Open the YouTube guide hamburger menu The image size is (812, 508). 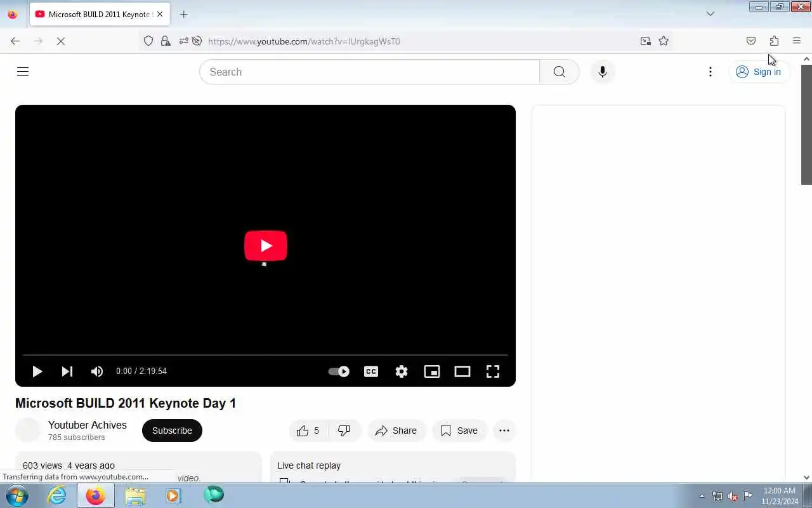coord(23,72)
